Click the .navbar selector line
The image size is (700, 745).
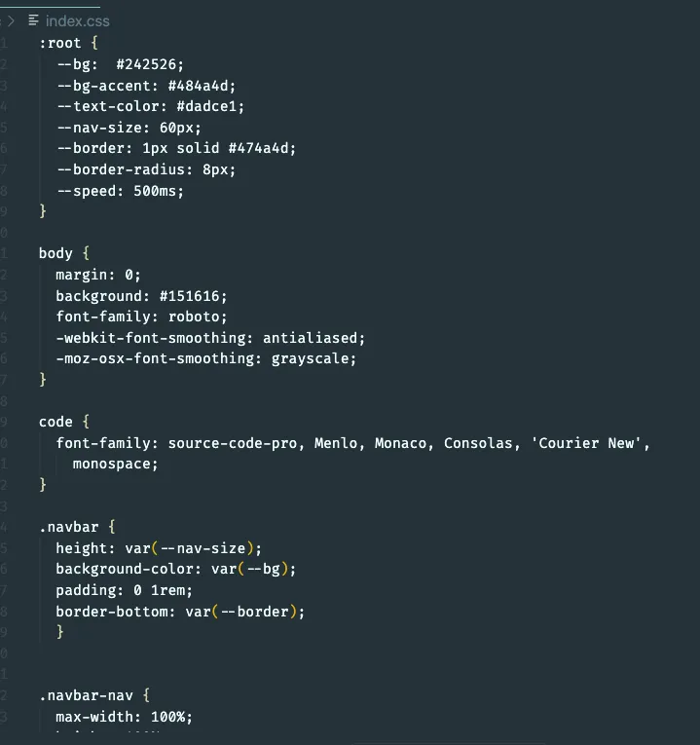click(78, 527)
